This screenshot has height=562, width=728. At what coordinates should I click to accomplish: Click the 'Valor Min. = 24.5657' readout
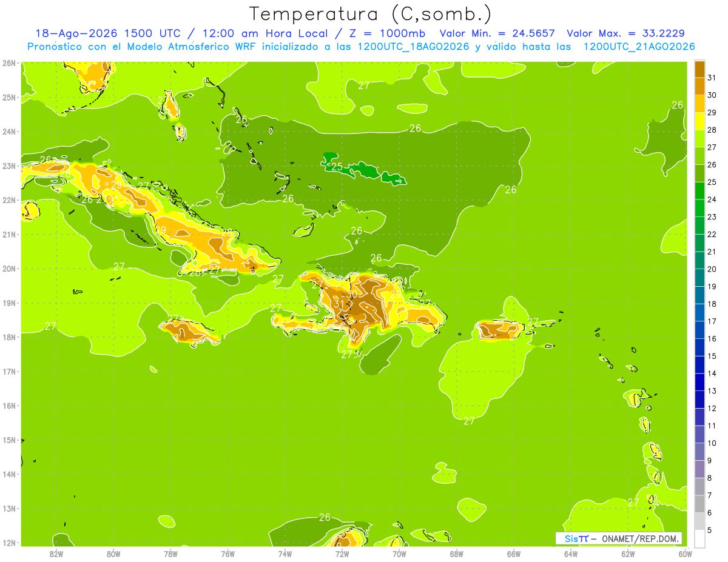497,33
